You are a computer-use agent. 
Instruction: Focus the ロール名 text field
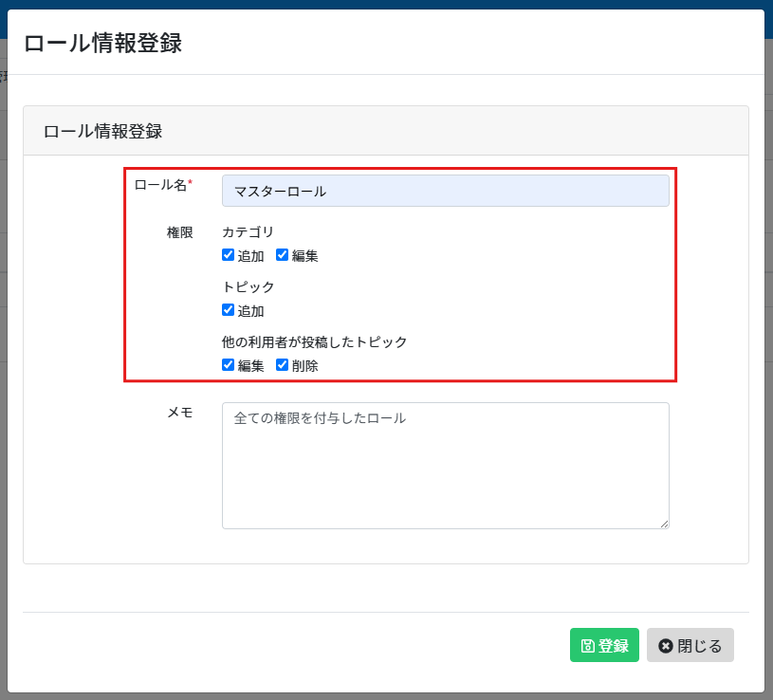pos(445,191)
